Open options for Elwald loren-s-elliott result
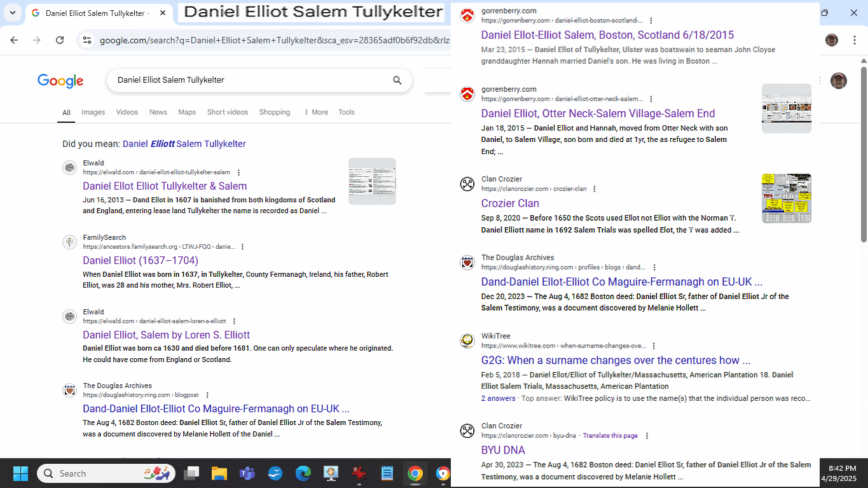This screenshot has height=488, width=868. click(234, 321)
